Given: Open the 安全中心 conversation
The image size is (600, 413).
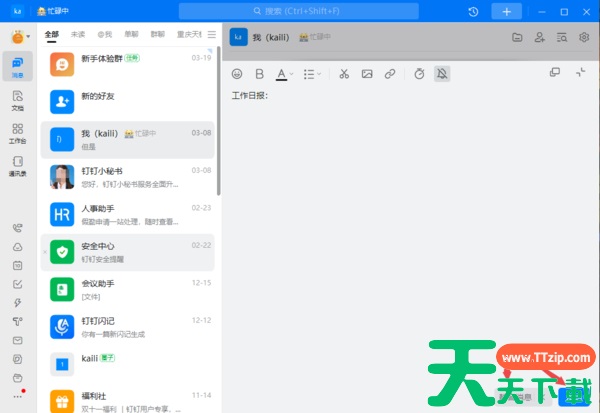Looking at the screenshot, I should coord(127,252).
